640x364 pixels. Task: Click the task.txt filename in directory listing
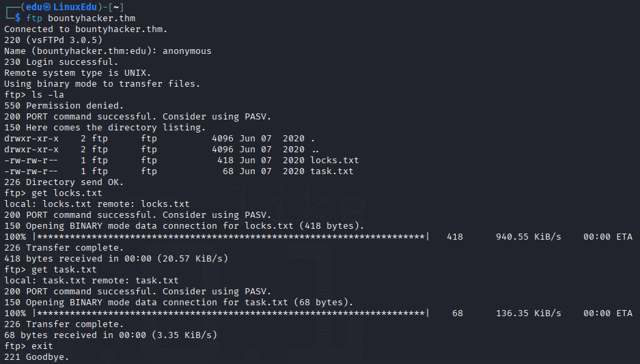pos(332,171)
